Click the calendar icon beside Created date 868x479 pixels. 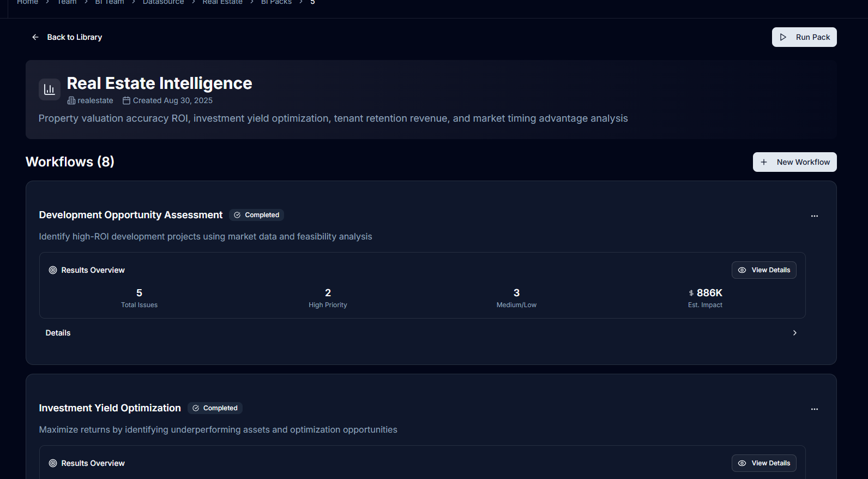126,100
